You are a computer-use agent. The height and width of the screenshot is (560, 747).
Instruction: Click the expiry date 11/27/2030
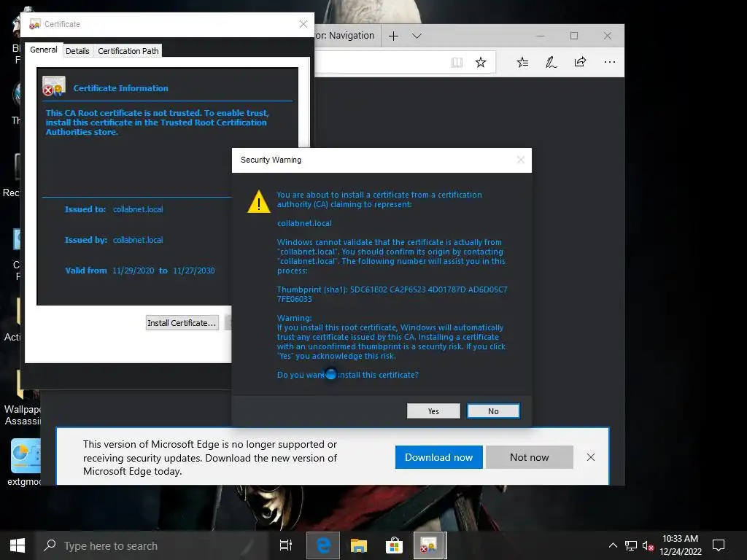coord(193,271)
